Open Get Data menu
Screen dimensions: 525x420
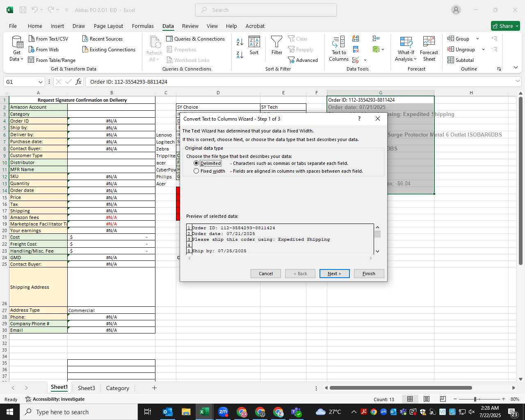pos(17,49)
